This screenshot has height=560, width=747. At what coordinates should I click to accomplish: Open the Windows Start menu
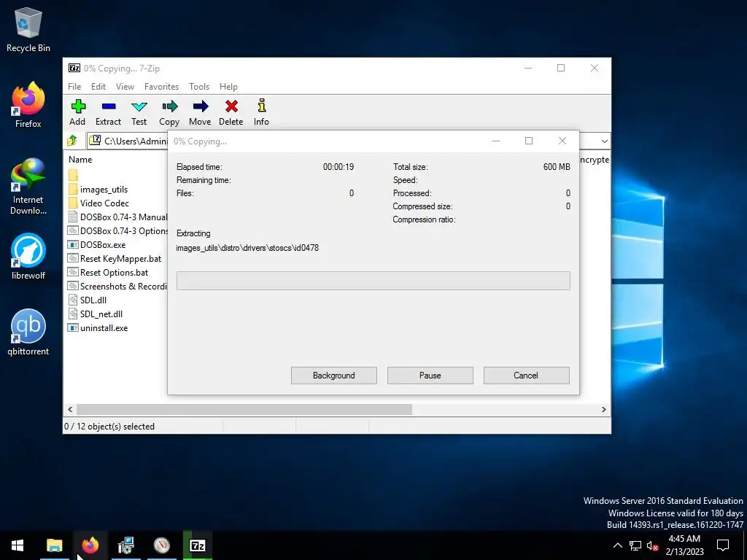coord(18,545)
